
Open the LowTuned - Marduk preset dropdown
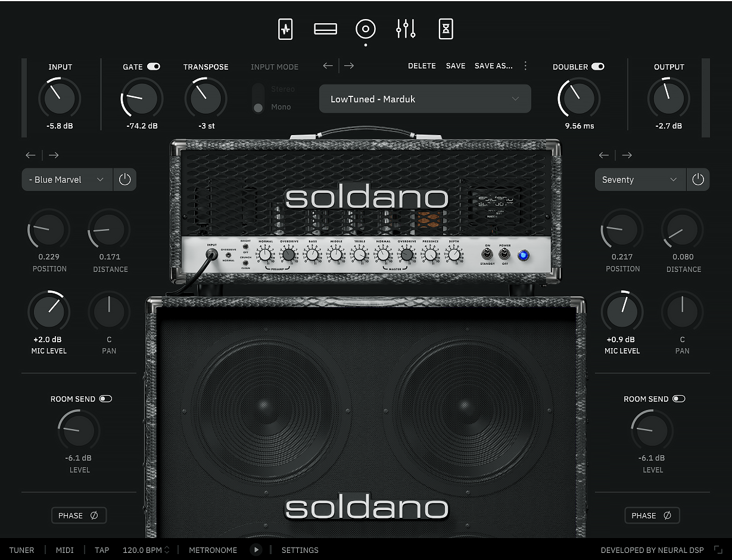pos(425,99)
